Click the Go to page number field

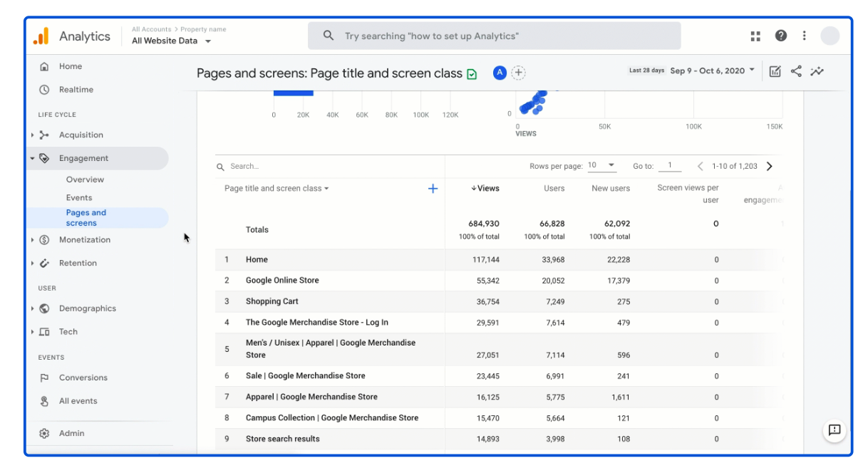669,165
